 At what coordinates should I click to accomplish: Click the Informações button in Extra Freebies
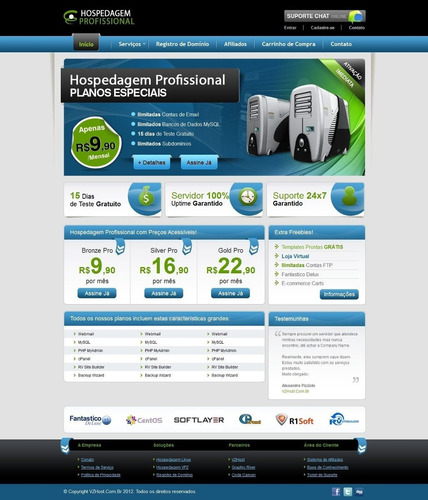[x=339, y=294]
